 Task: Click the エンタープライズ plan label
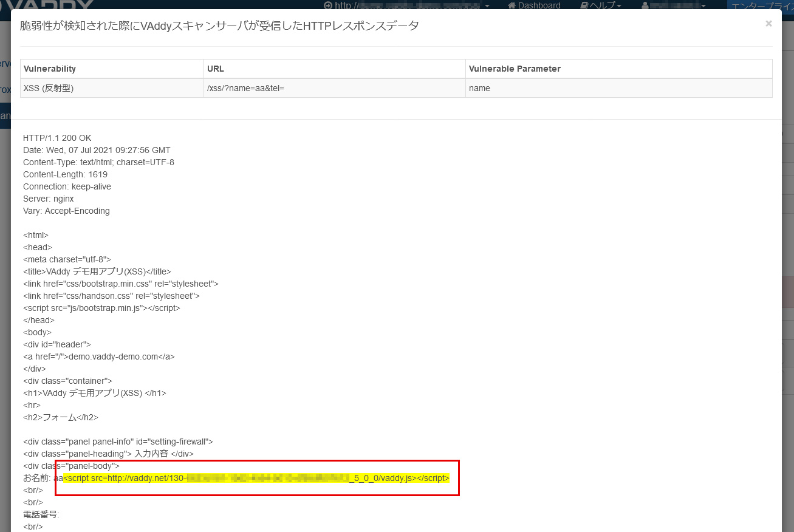click(x=760, y=5)
